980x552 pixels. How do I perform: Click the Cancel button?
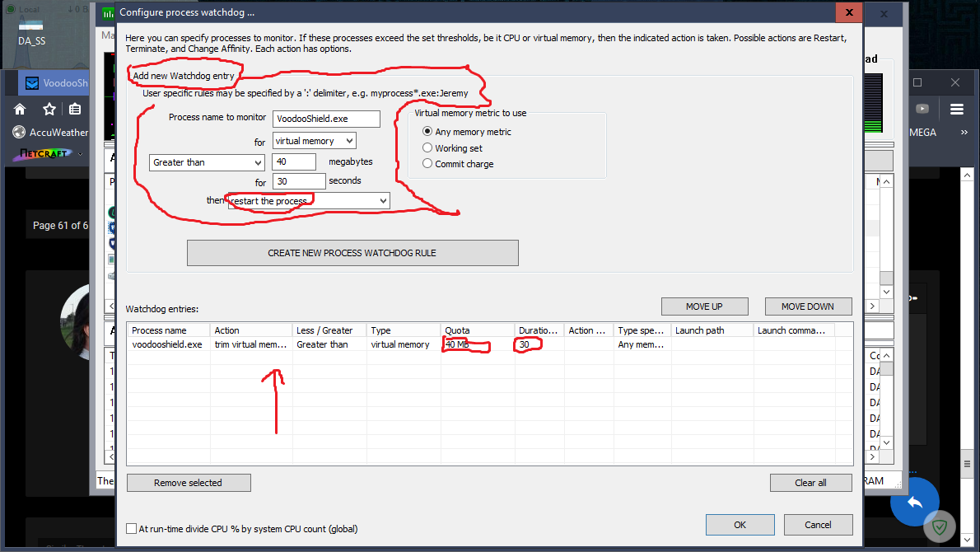pyautogui.click(x=818, y=525)
